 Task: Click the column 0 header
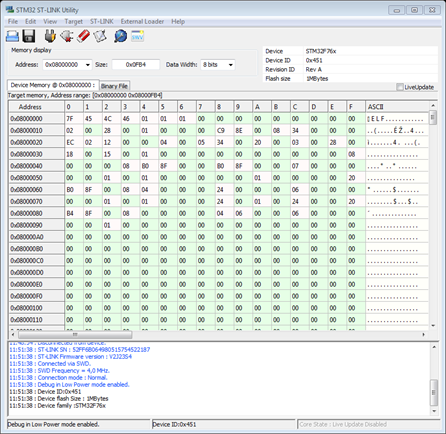click(74, 107)
